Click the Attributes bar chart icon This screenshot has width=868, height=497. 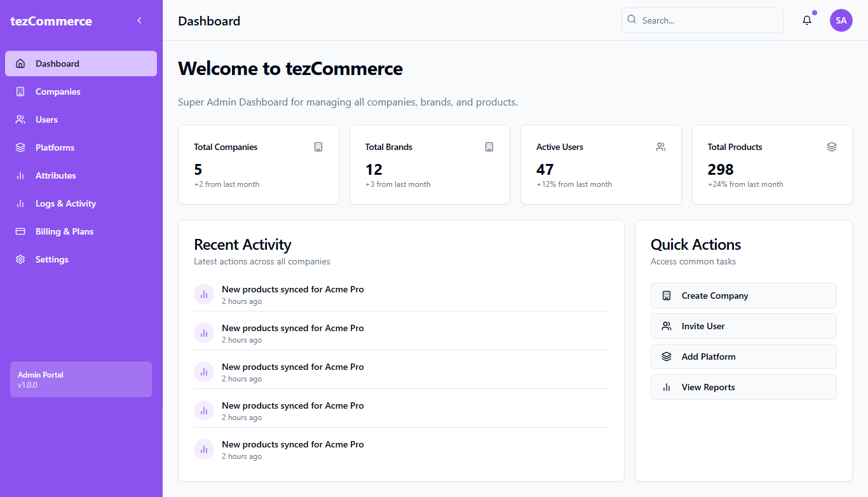[x=20, y=175]
